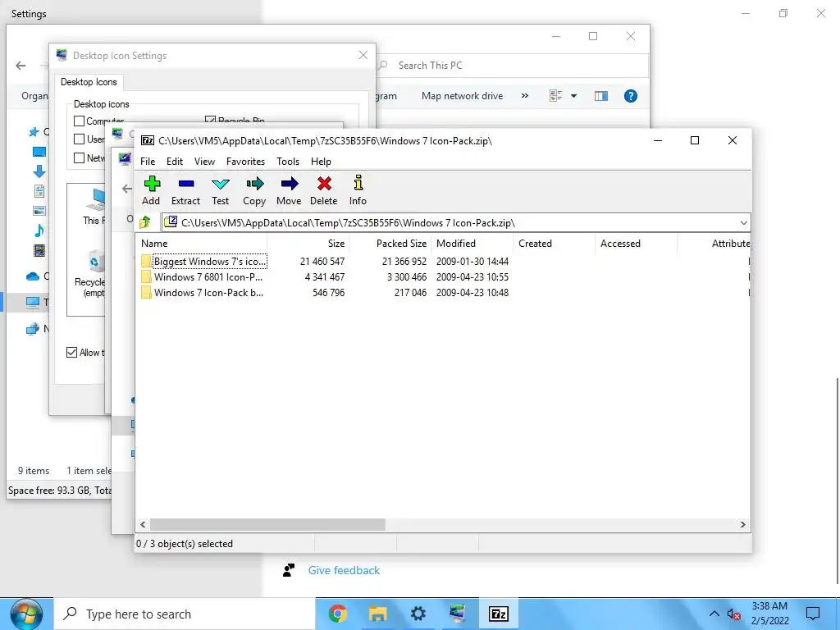
Task: Sort by the Packed Size column header
Action: (x=390, y=243)
